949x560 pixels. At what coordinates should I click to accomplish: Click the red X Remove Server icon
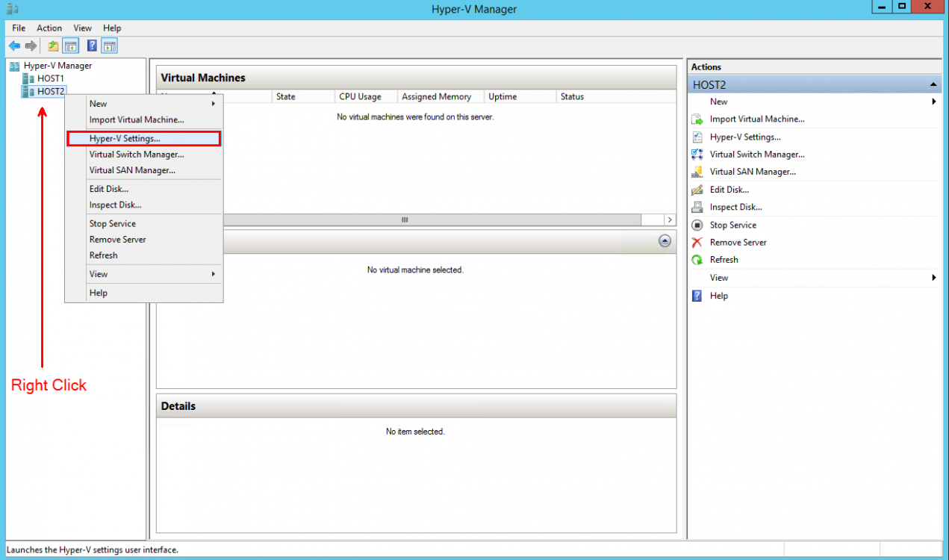click(697, 243)
